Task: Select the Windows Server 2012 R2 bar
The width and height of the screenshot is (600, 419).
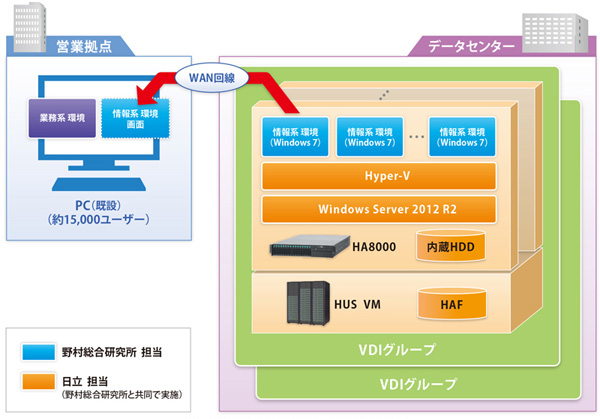Action: (379, 210)
